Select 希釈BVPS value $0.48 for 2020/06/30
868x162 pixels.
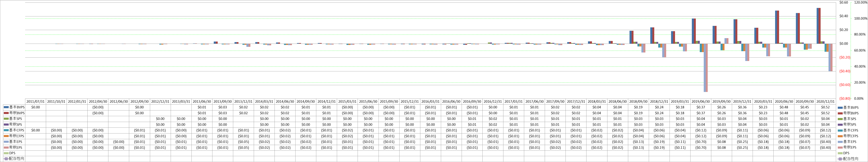coord(784,113)
